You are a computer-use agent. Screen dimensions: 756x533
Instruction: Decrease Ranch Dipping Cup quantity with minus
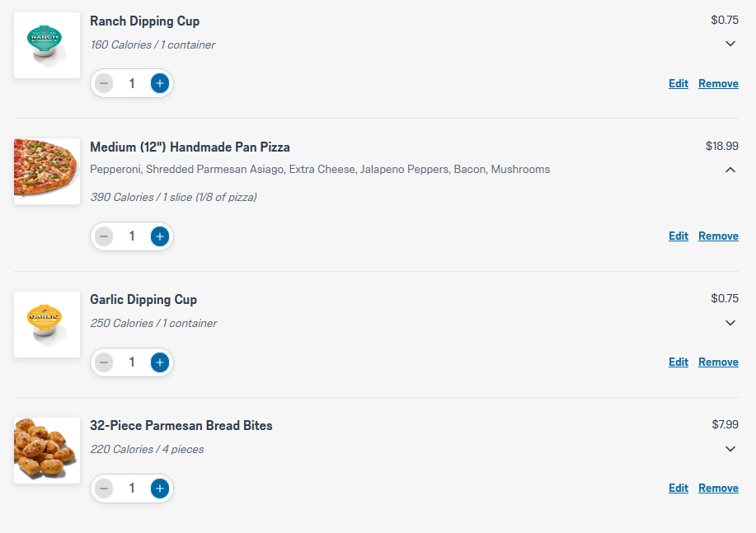coord(104,83)
